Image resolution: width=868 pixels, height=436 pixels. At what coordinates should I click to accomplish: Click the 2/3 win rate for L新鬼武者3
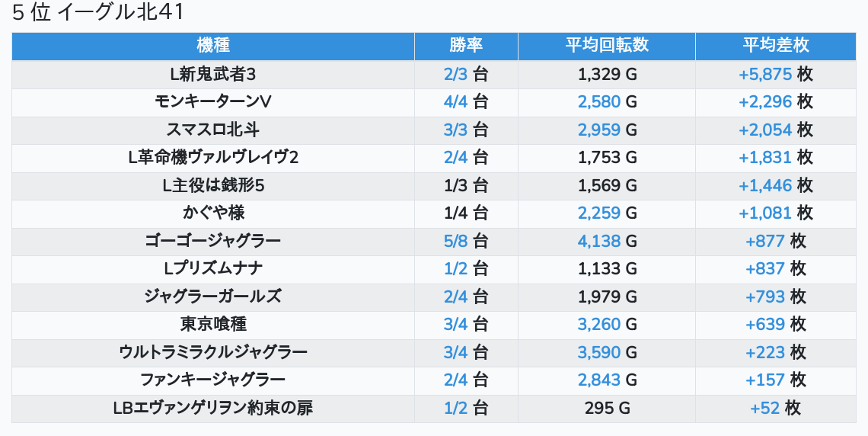click(455, 75)
